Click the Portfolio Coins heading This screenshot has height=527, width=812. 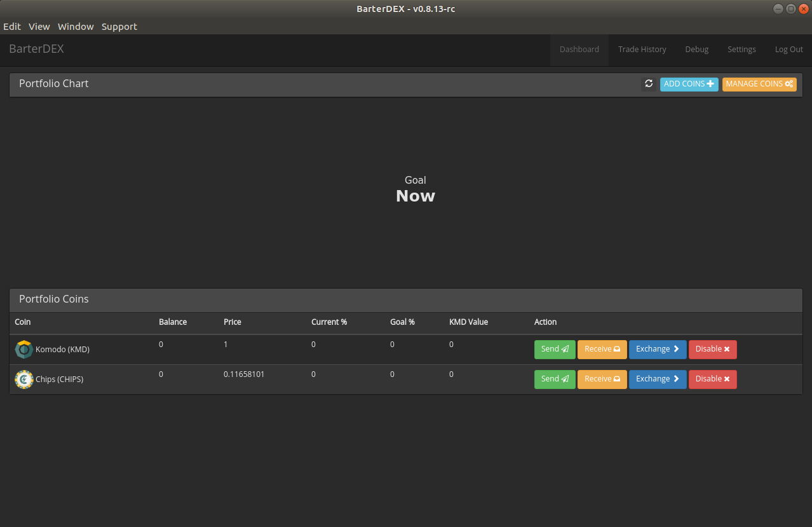(54, 299)
